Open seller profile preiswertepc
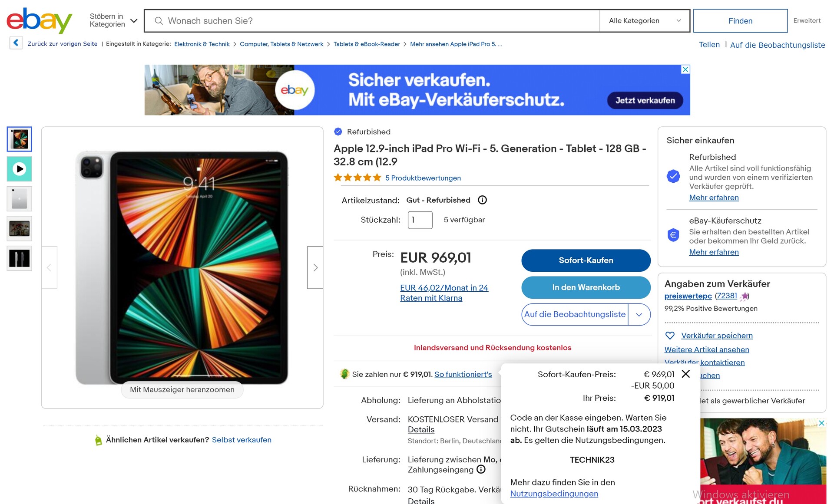Viewport: 834px width, 504px height. (688, 296)
